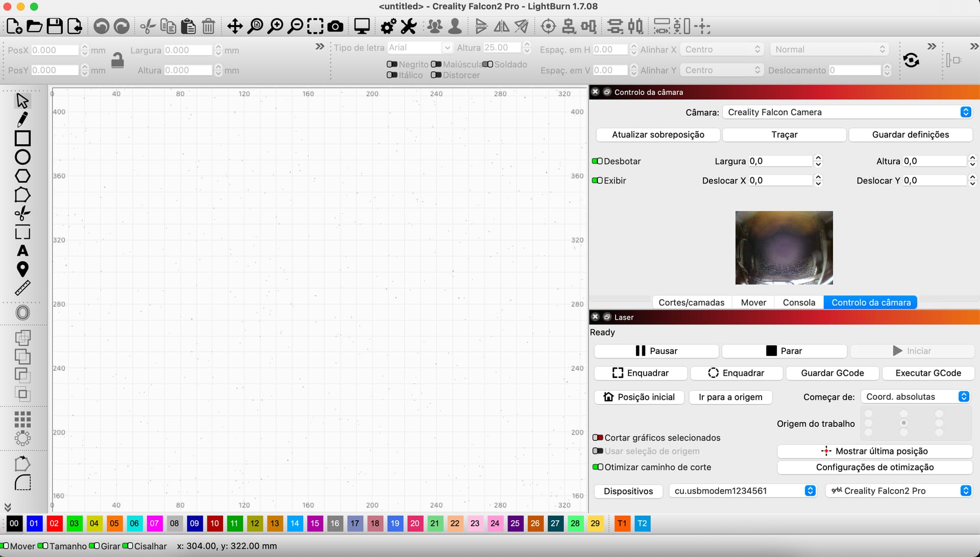Enable Cortar gráficos selecionados toggle
980x557 pixels.
point(598,438)
